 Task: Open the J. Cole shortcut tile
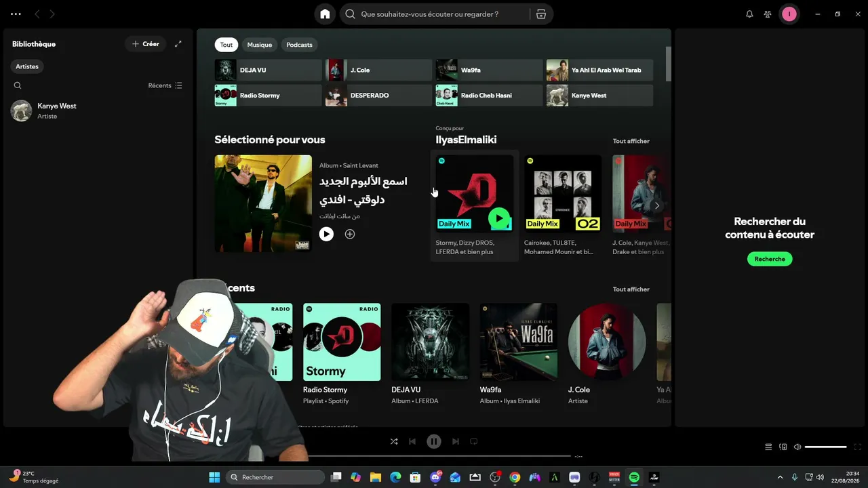coord(379,70)
